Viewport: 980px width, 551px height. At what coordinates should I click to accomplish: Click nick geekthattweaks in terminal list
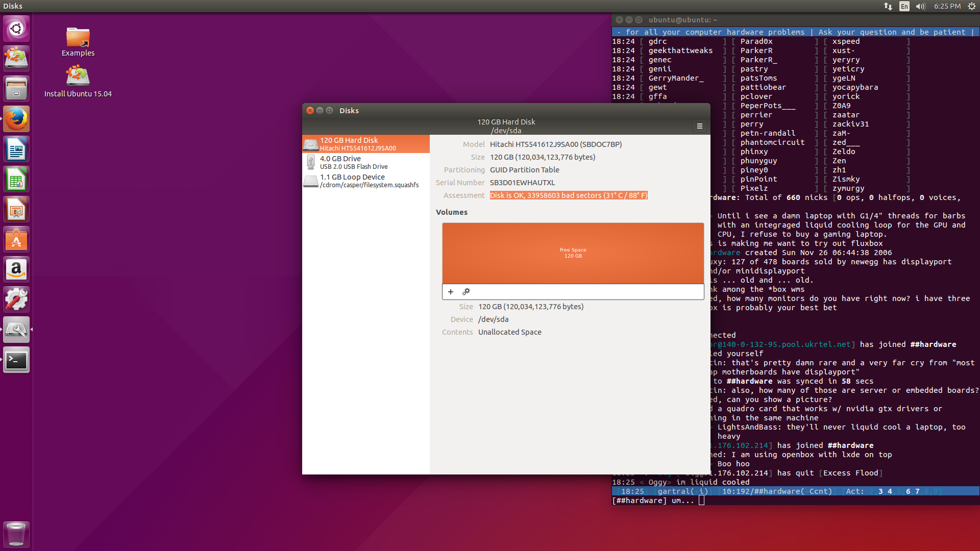[680, 51]
